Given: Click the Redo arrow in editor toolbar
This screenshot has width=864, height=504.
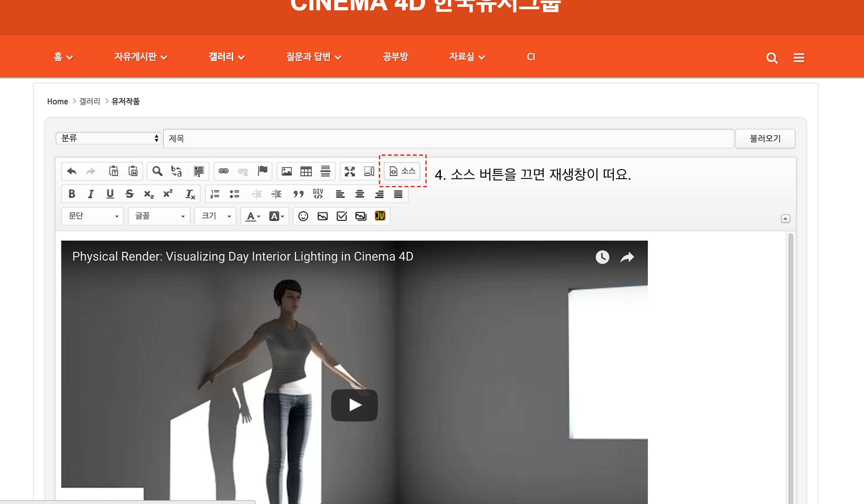Looking at the screenshot, I should [x=91, y=171].
